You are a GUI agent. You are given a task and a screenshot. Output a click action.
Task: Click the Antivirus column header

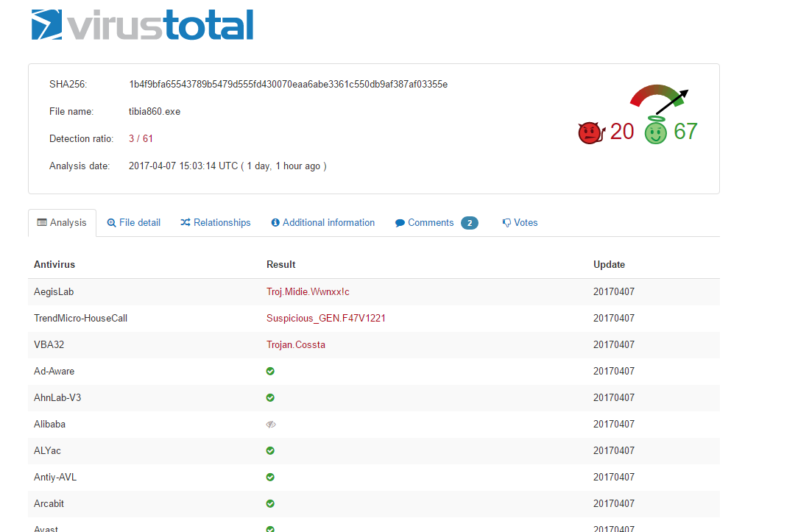[54, 264]
